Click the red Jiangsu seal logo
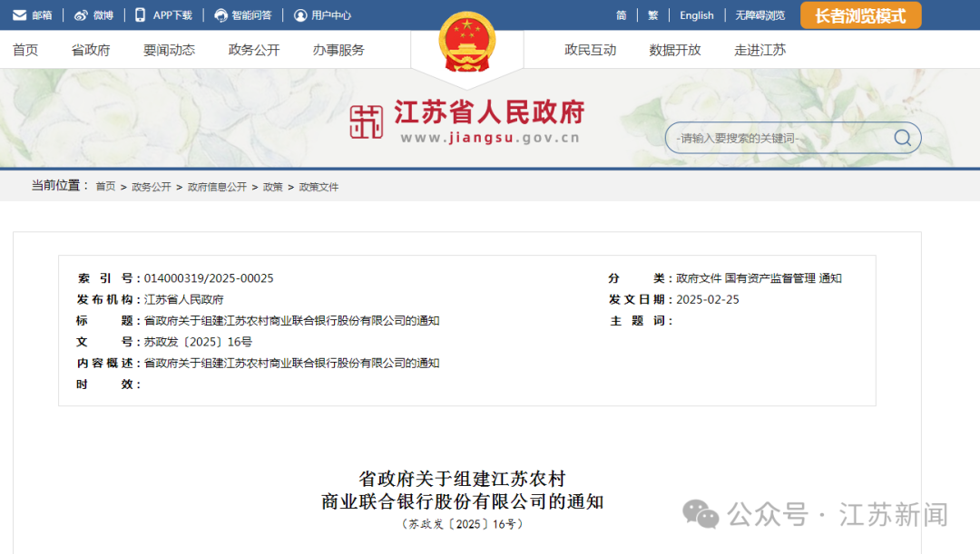This screenshot has width=980, height=554. click(x=367, y=122)
